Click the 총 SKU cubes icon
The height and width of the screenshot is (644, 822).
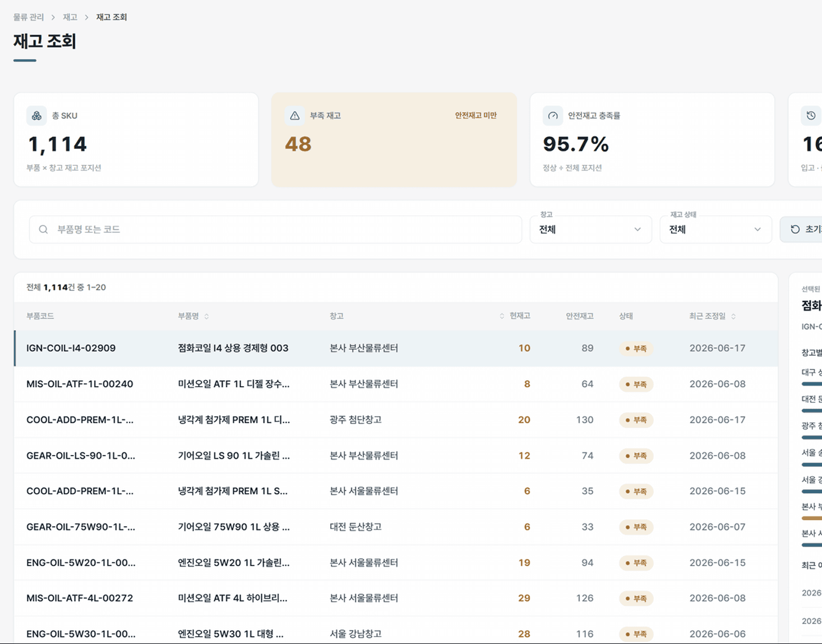36,115
